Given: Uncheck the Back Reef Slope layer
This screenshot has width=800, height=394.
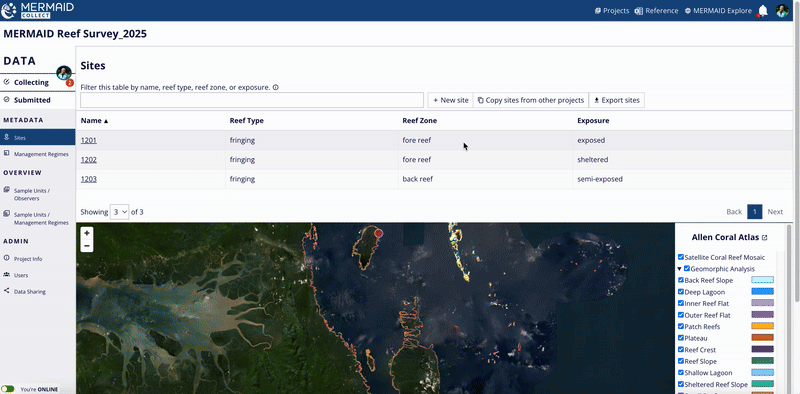Looking at the screenshot, I should pos(681,280).
